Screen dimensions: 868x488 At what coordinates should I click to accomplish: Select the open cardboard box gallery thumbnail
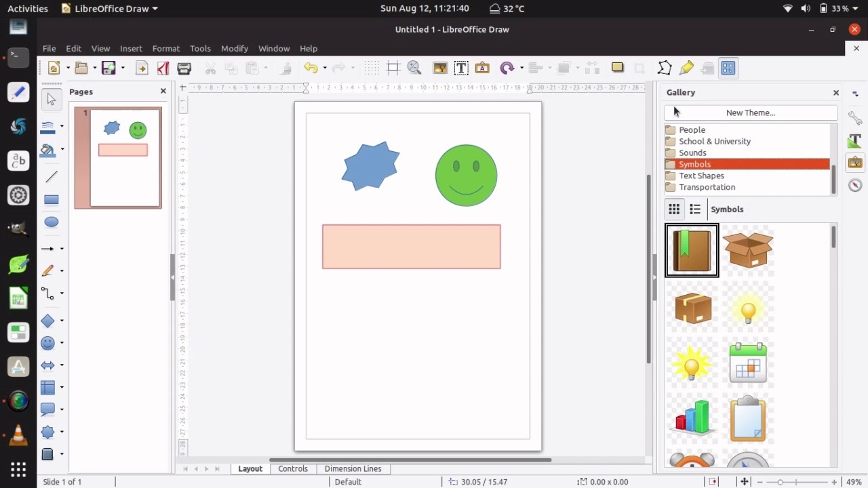[748, 250]
